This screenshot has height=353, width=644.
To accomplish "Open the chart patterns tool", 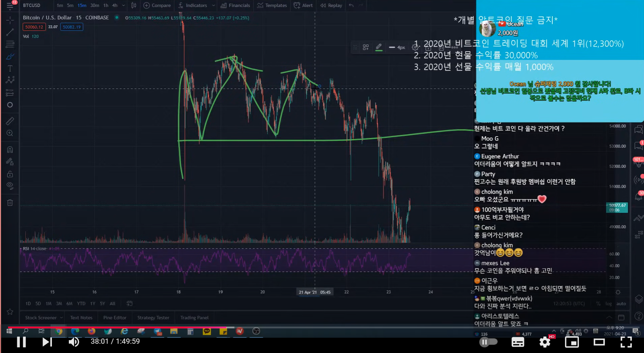I will click(x=10, y=80).
